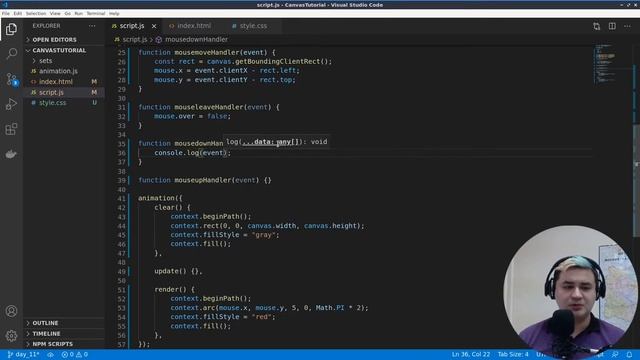Click the "red" string on line 54
640x360 pixels.
click(x=262, y=317)
